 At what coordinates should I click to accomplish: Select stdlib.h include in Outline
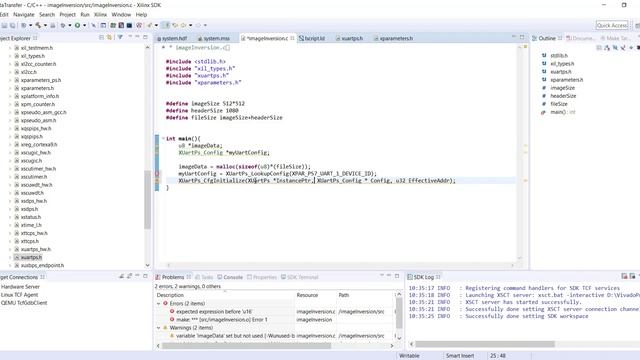[558, 56]
